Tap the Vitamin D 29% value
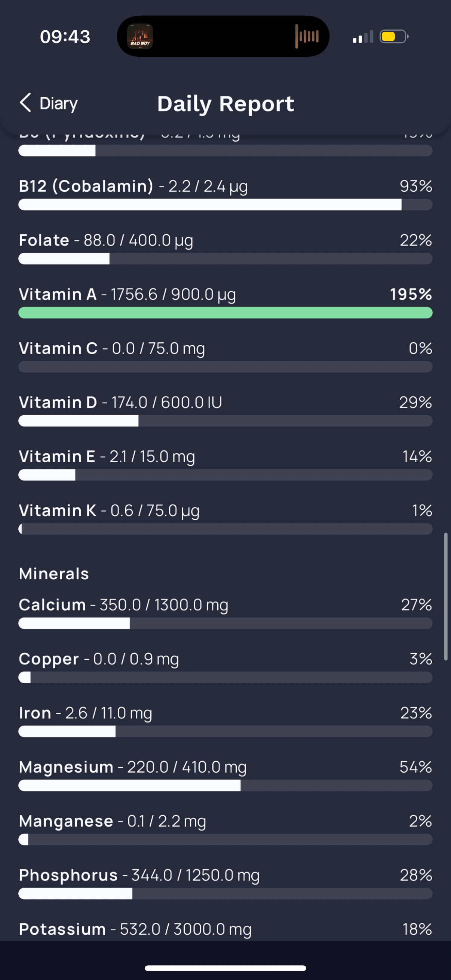This screenshot has width=451, height=980. 415,402
